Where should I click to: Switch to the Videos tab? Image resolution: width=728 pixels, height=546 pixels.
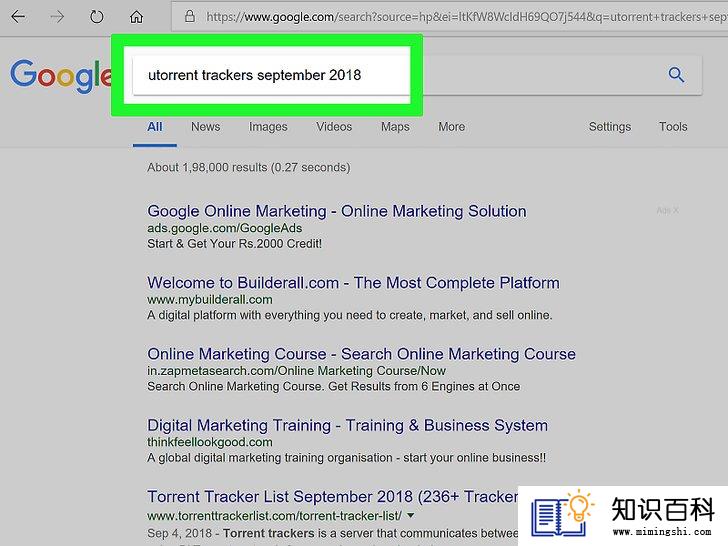(334, 127)
